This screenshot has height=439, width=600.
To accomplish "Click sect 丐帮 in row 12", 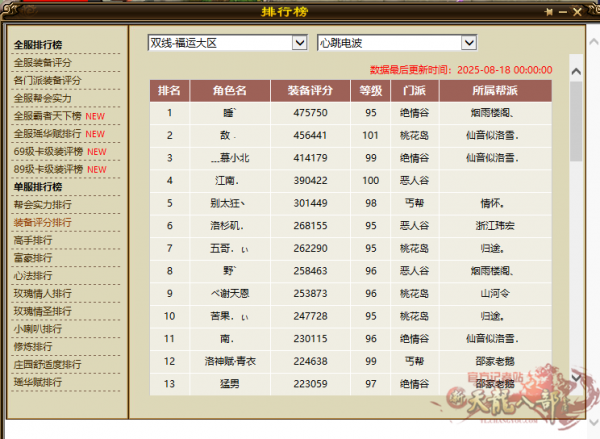I will coord(414,361).
